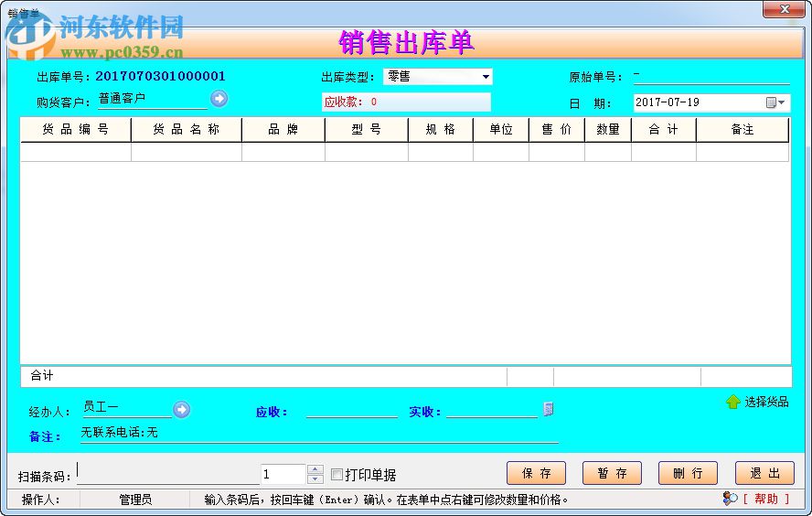Click the quantity box showing 1
The width and height of the screenshot is (812, 516).
point(283,474)
